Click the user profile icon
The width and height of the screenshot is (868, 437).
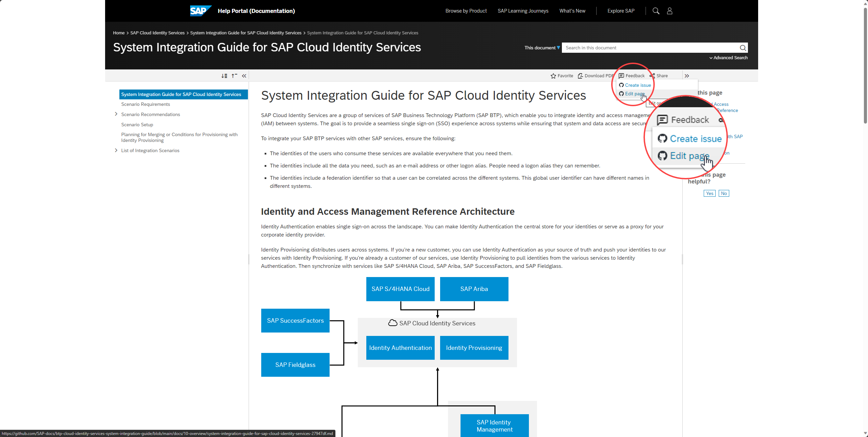click(x=669, y=11)
